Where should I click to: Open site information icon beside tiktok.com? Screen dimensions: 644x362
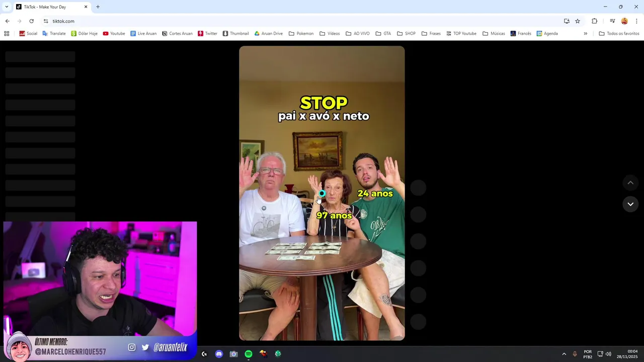coord(46,21)
